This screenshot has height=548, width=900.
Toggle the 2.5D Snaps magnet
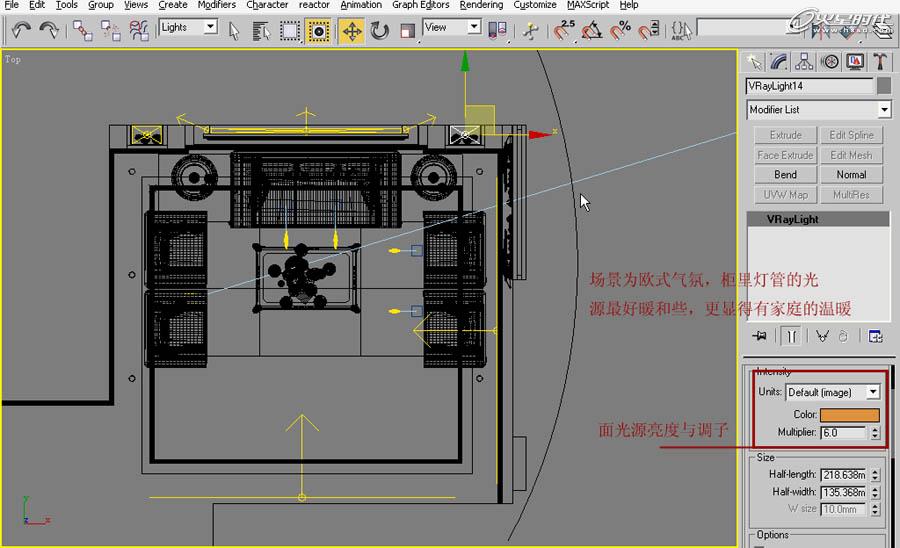pyautogui.click(x=564, y=30)
